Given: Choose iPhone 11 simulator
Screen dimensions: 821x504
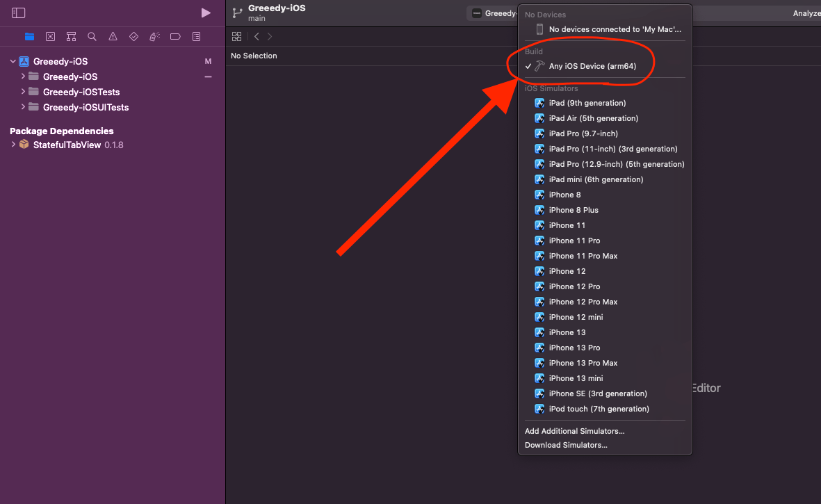Looking at the screenshot, I should [605, 225].
